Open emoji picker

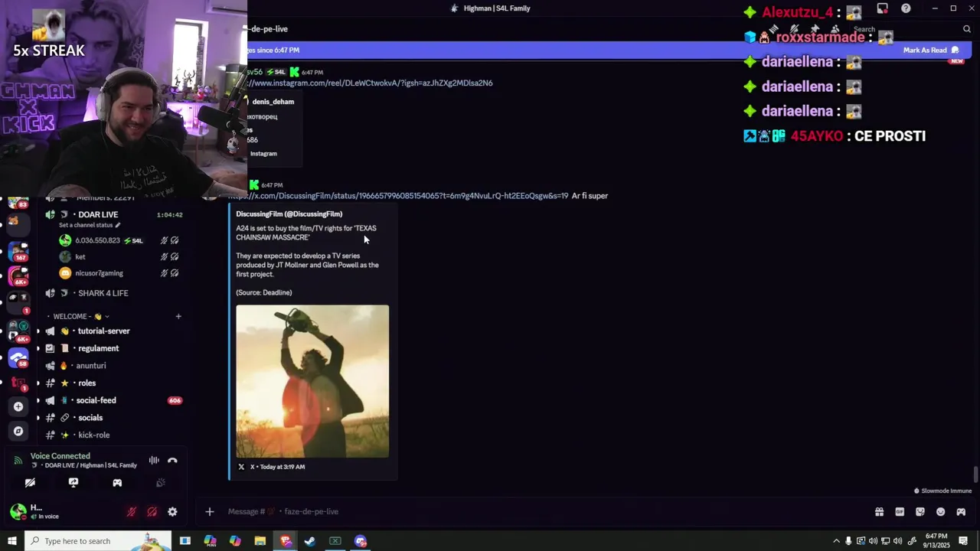(x=941, y=512)
